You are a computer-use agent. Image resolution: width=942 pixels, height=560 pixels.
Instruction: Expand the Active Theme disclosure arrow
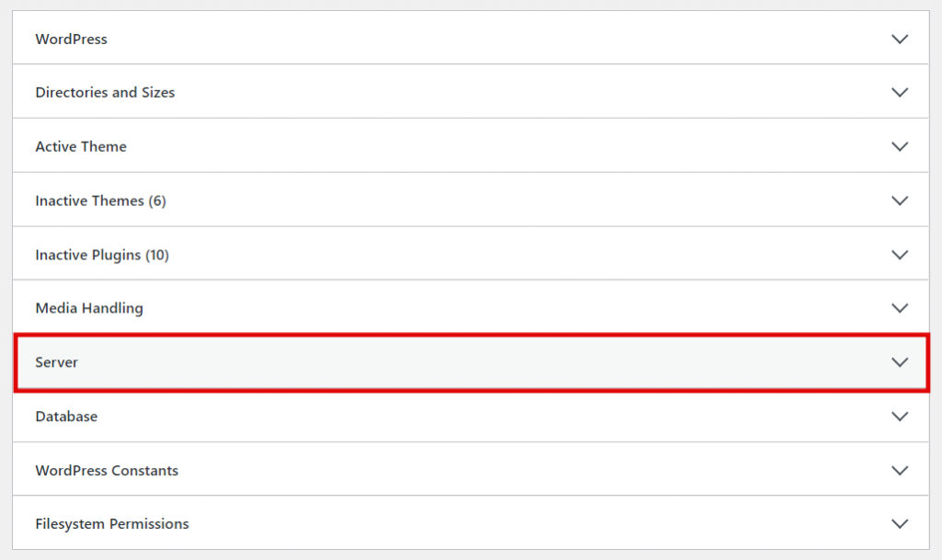900,146
